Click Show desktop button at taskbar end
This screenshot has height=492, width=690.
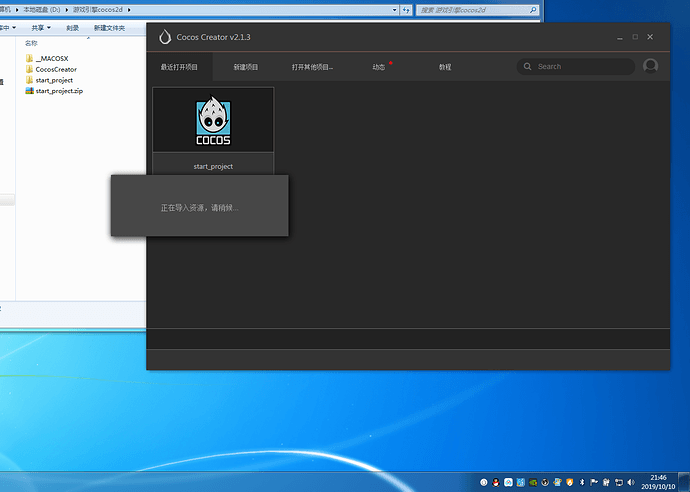tap(684, 482)
